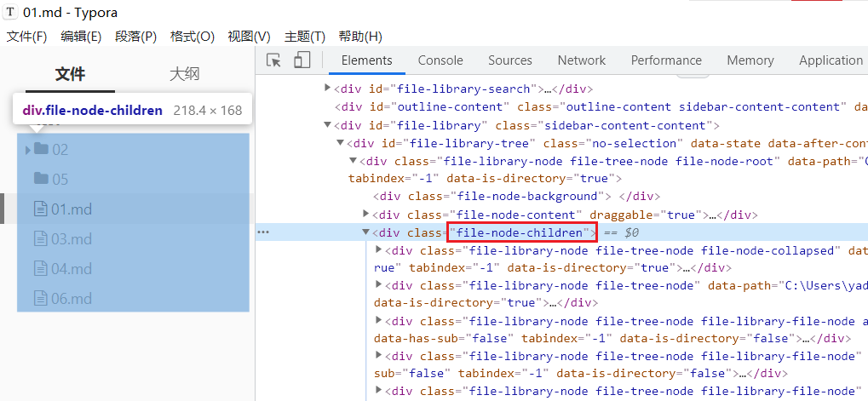The width and height of the screenshot is (868, 401).
Task: Open the 格式(O) menu
Action: (193, 37)
